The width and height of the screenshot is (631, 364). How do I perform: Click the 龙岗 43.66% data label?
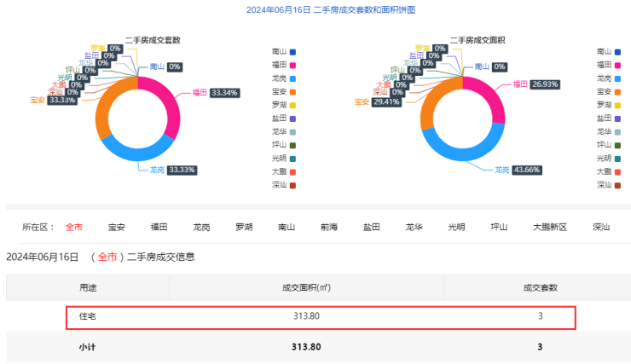point(525,170)
